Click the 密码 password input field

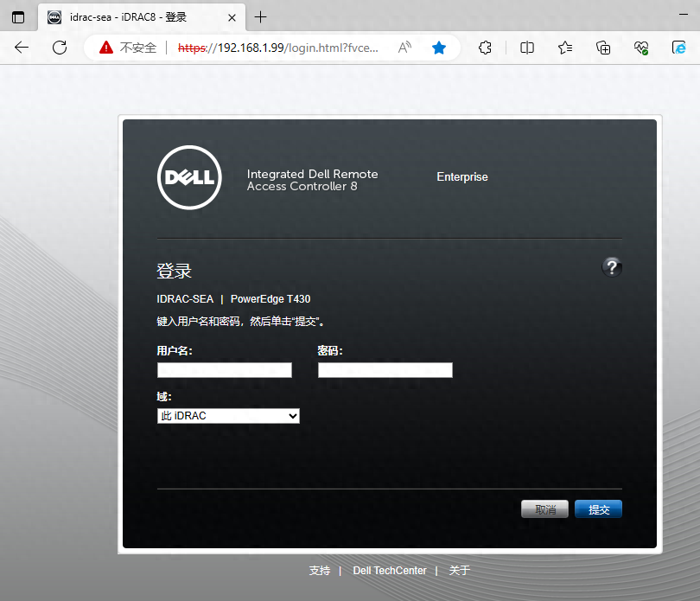385,370
